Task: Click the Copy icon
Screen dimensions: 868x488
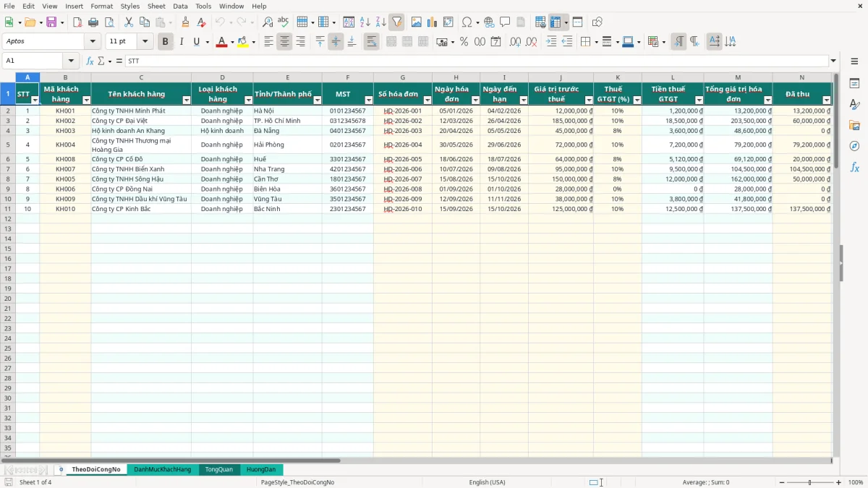Action: pyautogui.click(x=144, y=22)
